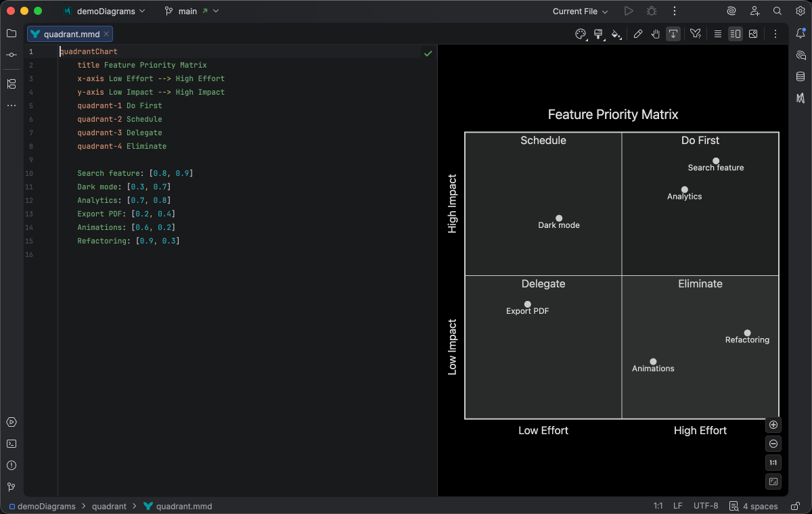This screenshot has width=812, height=514.
Task: Click the AI swirl icon in title bar
Action: pos(731,11)
